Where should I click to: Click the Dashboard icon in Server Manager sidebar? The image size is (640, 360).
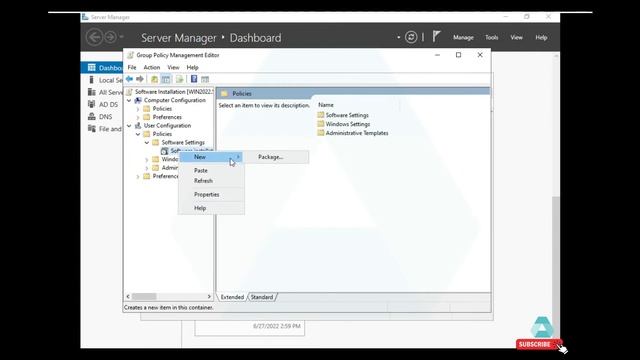92,67
